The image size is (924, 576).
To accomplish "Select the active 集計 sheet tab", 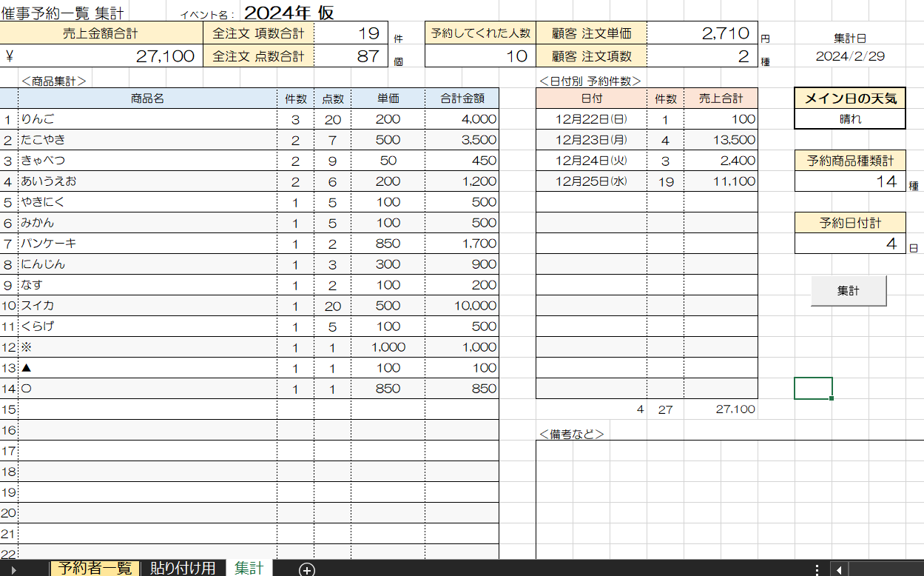I will pos(249,568).
